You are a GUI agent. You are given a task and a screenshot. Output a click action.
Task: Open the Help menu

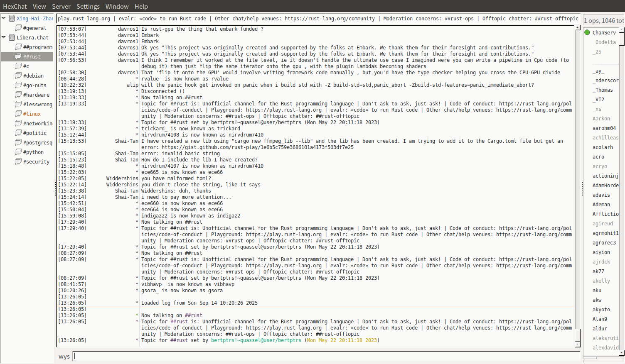pyautogui.click(x=141, y=6)
